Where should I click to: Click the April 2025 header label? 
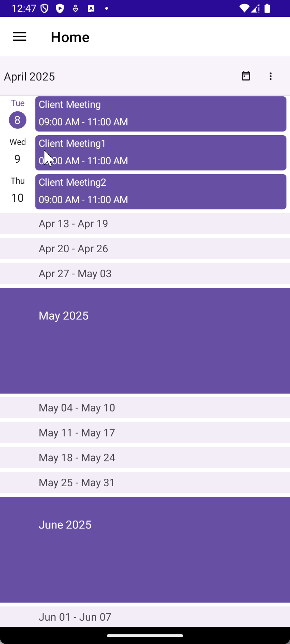pyautogui.click(x=29, y=77)
